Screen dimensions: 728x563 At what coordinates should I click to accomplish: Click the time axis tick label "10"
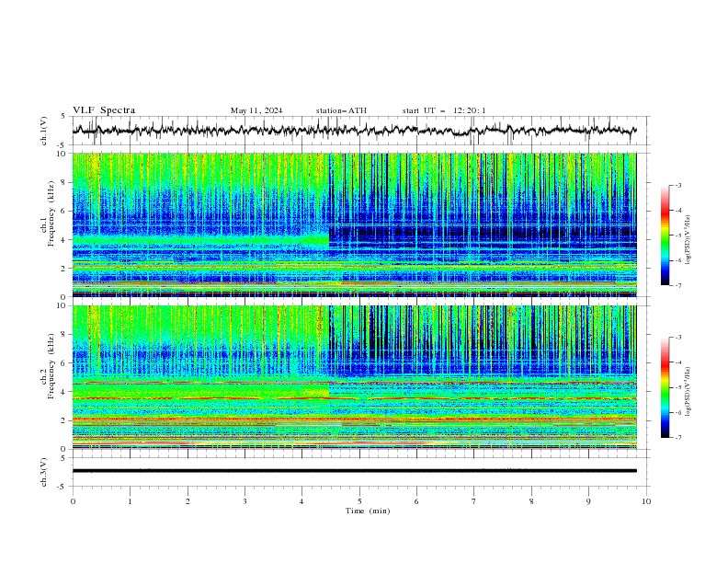646,501
